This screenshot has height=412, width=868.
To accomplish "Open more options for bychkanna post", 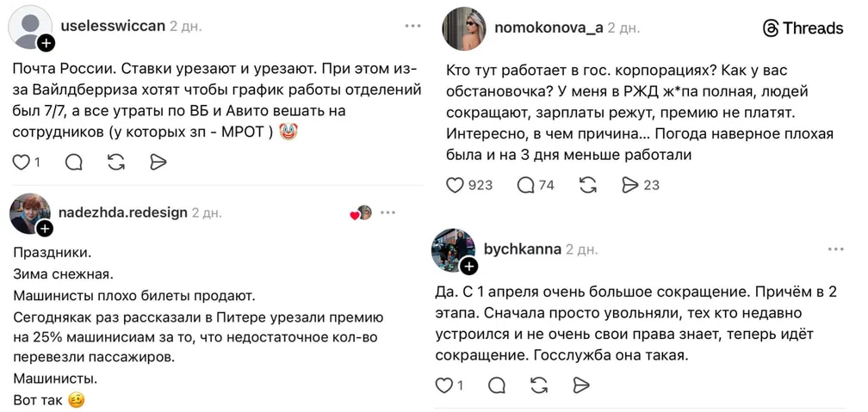I will coord(835,249).
